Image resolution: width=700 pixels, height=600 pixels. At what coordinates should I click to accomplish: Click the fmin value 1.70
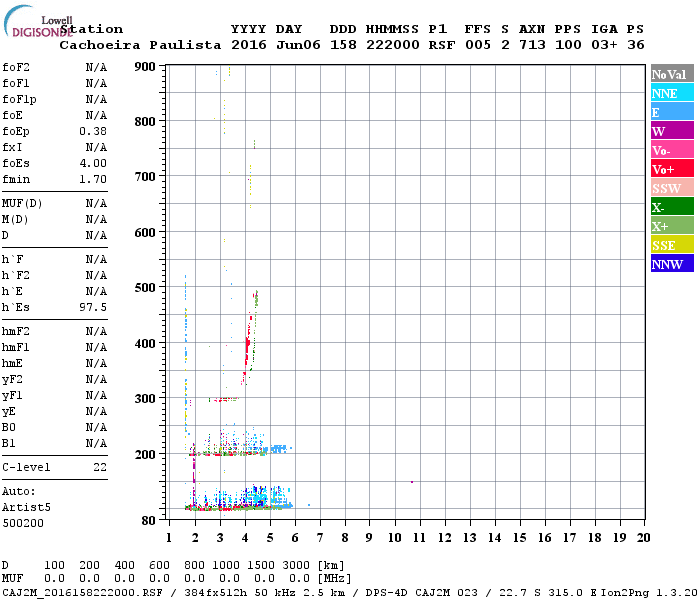pyautogui.click(x=93, y=179)
